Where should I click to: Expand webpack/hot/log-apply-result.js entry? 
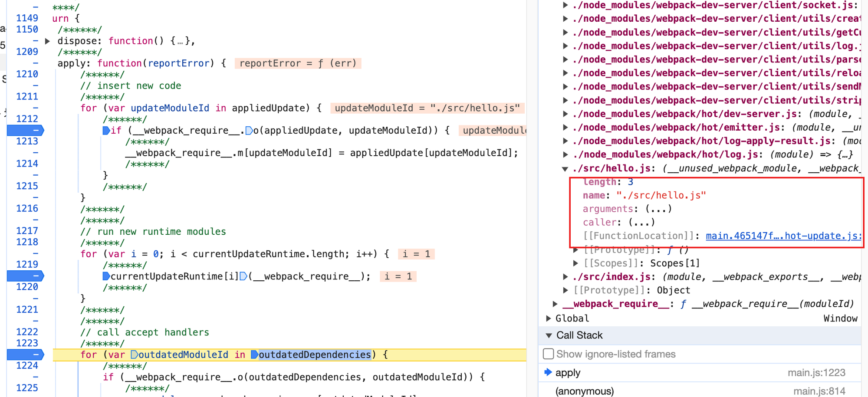565,141
